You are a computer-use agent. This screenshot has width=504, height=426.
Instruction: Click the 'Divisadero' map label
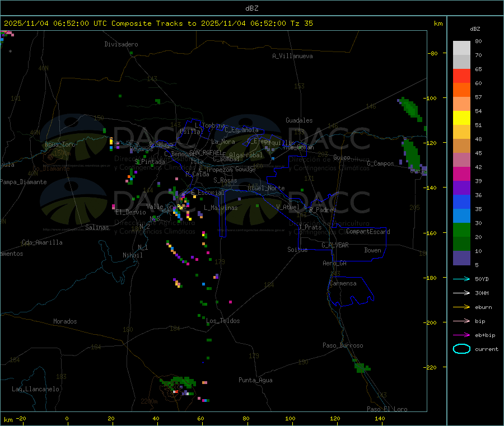tap(121, 44)
